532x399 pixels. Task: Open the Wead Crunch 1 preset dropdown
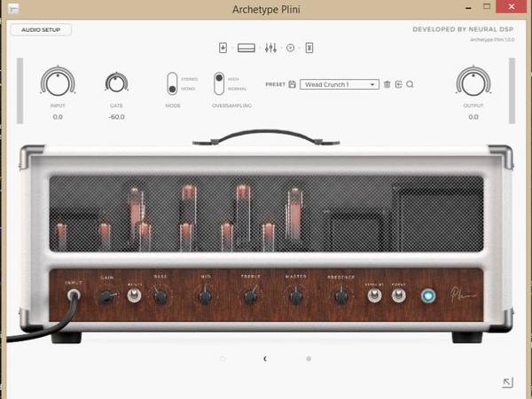(340, 84)
